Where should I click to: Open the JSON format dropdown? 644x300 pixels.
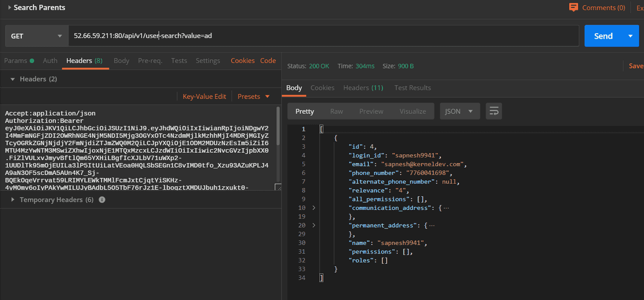pos(460,111)
